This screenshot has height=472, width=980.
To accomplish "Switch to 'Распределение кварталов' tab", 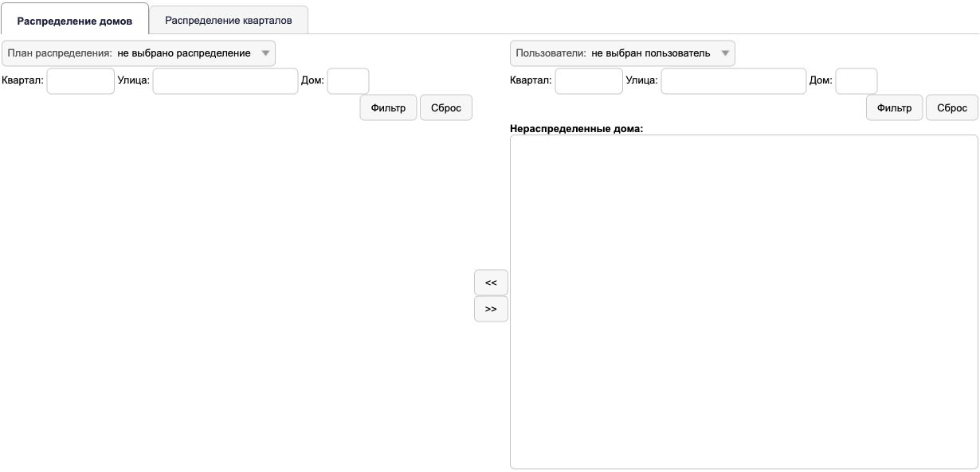I will 229,20.
